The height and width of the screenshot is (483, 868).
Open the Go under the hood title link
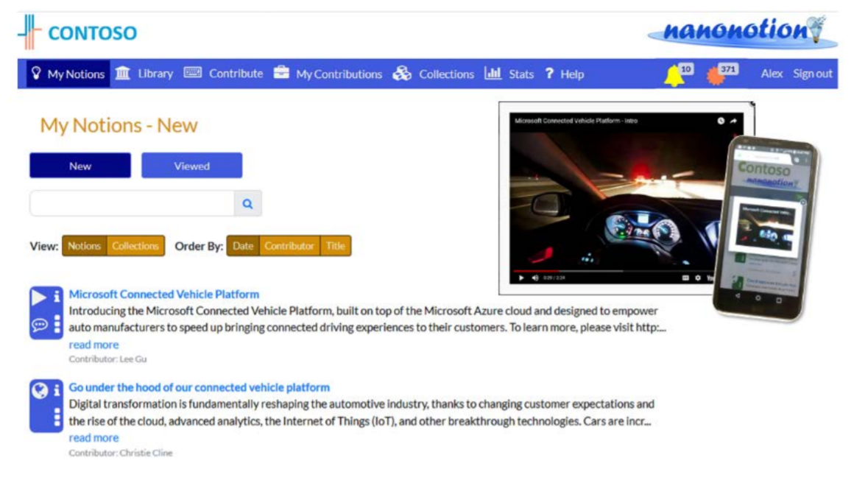click(200, 387)
